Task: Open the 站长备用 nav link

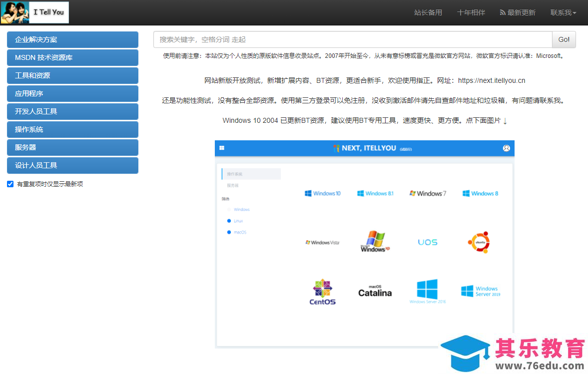Action: (428, 12)
